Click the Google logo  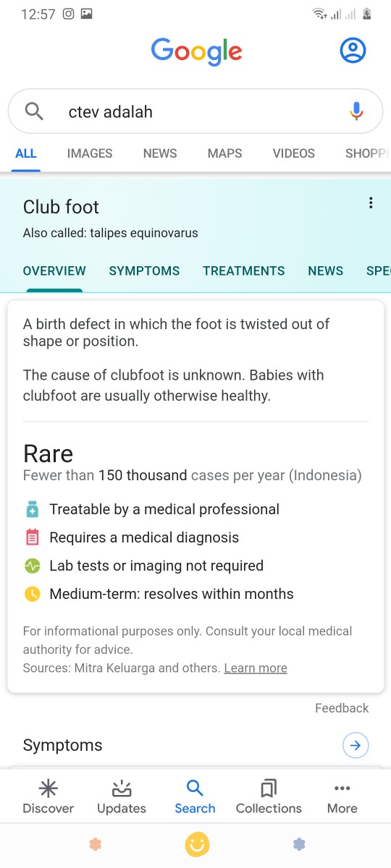(197, 51)
